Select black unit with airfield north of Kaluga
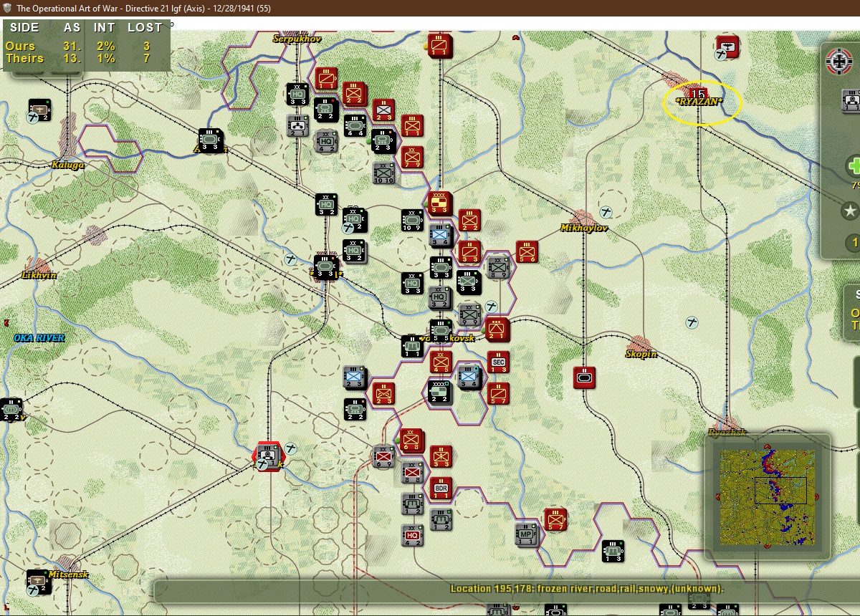The height and width of the screenshot is (616, 860). [x=39, y=110]
